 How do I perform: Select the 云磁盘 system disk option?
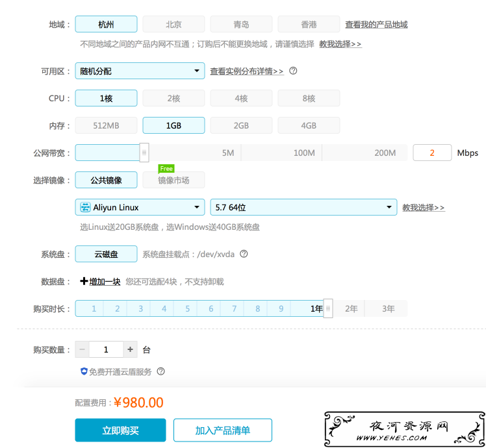point(106,254)
